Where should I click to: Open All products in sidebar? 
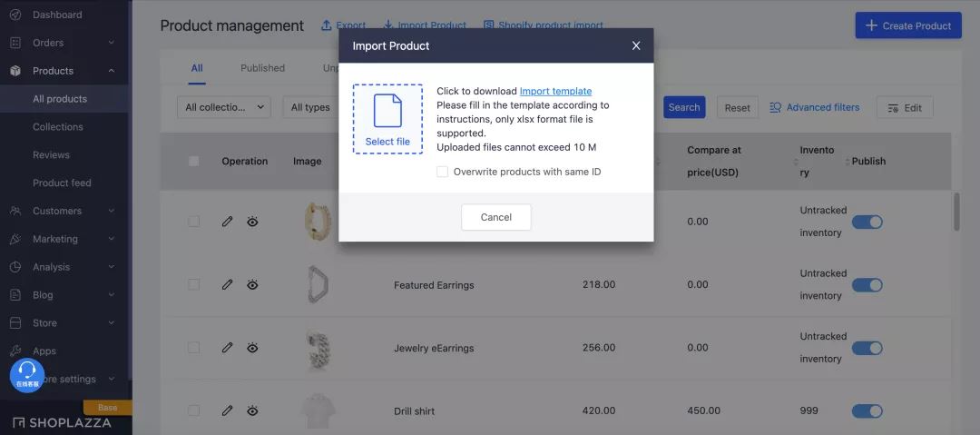(x=64, y=99)
